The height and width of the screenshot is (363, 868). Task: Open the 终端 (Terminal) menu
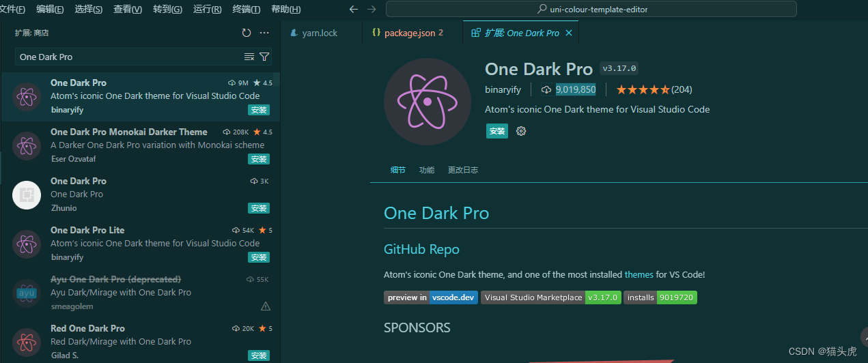246,10
